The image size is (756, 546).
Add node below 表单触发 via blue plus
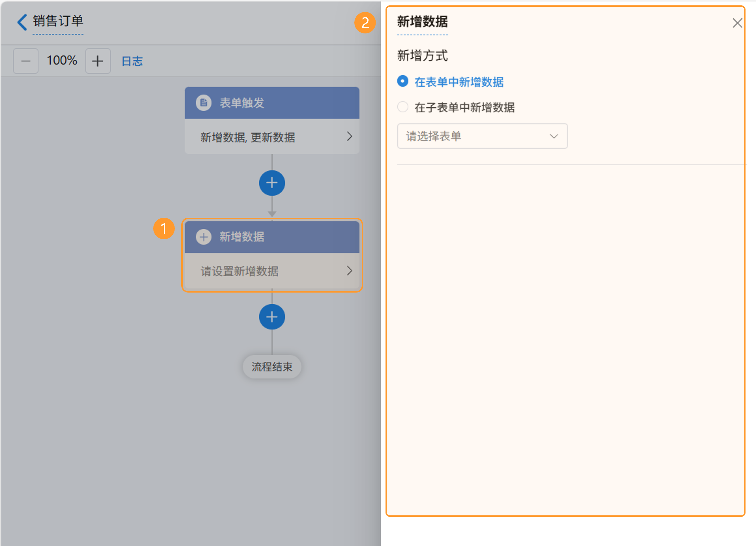pyautogui.click(x=272, y=183)
